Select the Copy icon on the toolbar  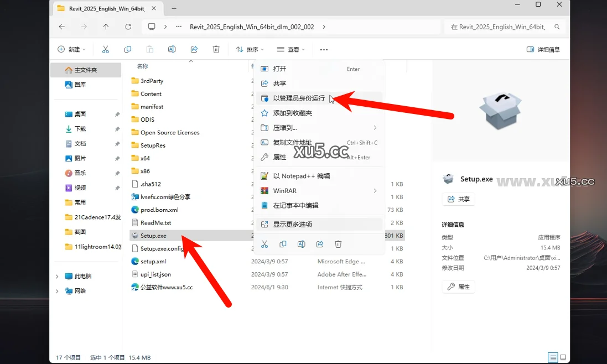click(128, 49)
